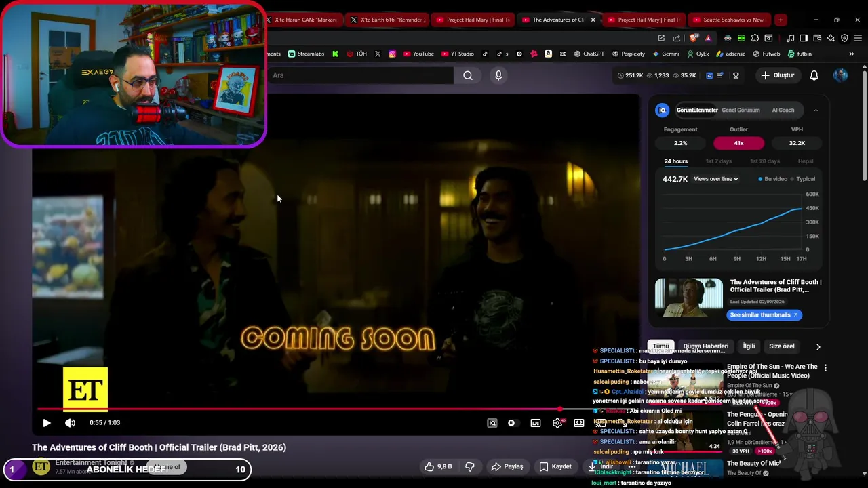Open futbin bookmark
Image resolution: width=868 pixels, height=488 pixels.
[800, 54]
